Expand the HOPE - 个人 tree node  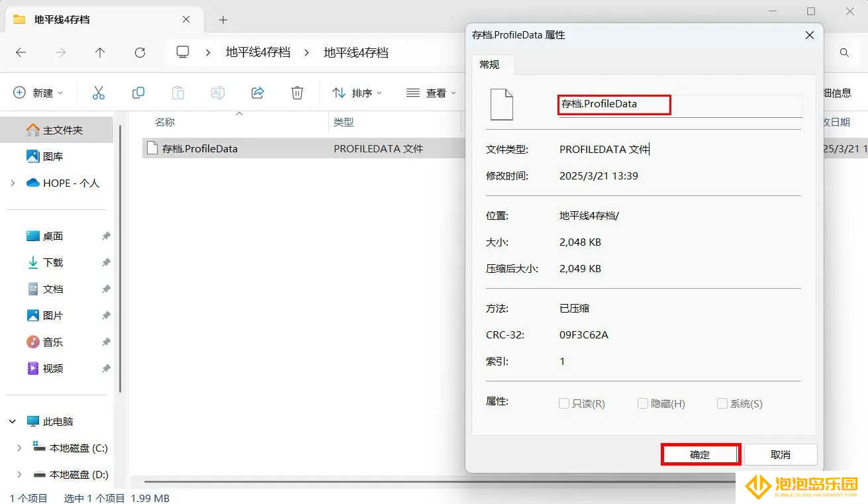13,183
